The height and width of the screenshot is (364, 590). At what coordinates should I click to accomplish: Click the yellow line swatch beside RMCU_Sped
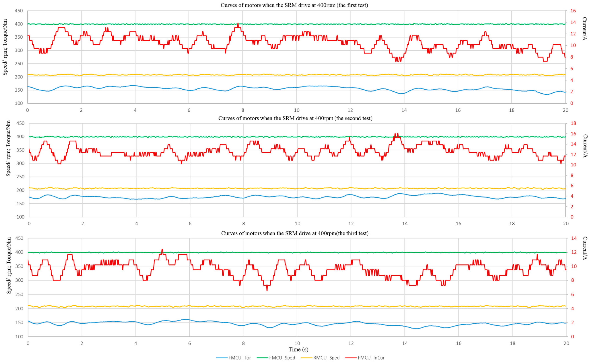point(306,358)
